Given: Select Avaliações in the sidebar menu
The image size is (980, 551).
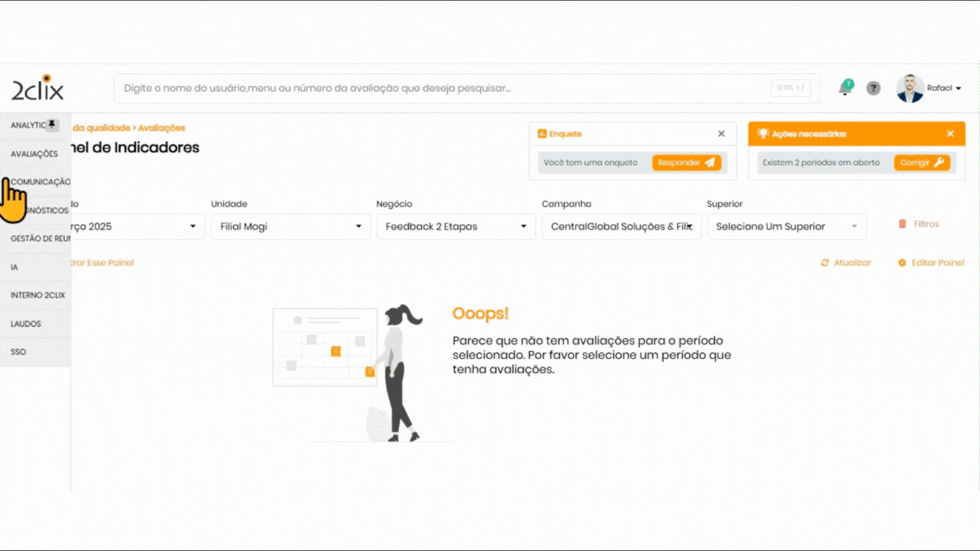Looking at the screenshot, I should 34,154.
